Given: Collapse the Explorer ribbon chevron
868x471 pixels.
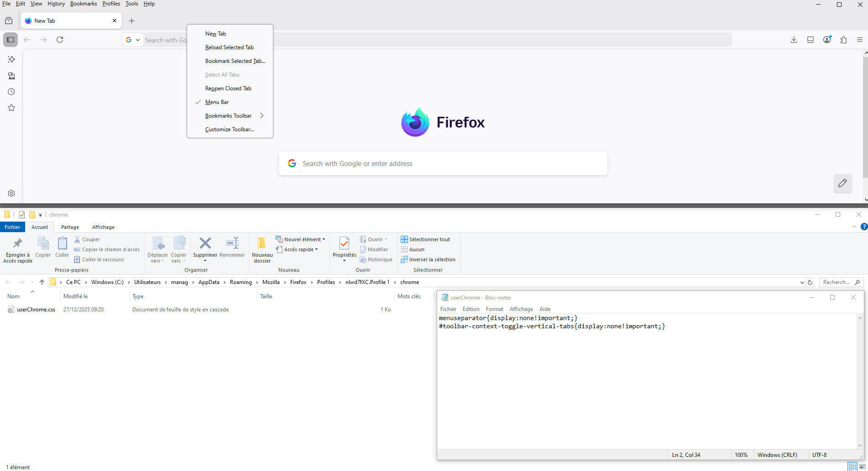Looking at the screenshot, I should point(854,227).
